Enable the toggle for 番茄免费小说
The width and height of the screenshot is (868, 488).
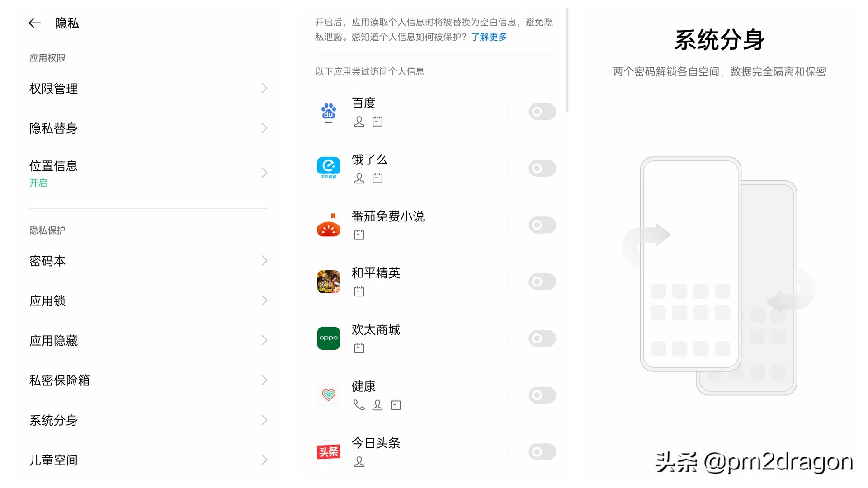coord(542,225)
